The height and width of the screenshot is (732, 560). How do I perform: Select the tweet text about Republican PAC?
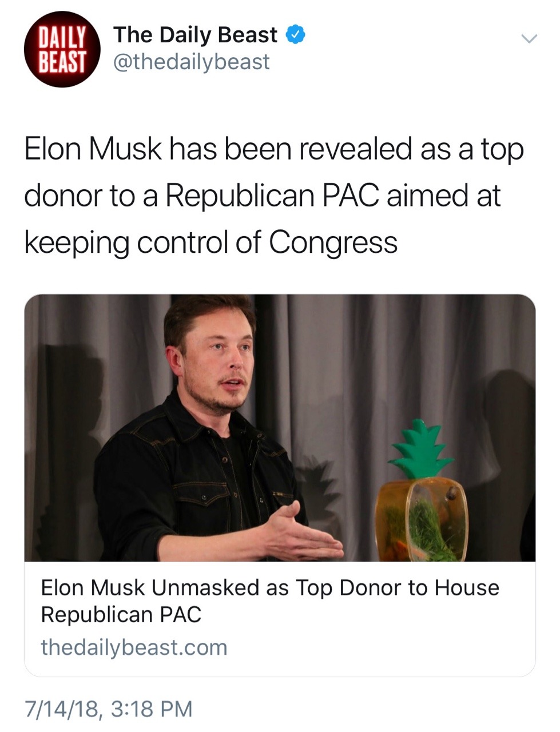[x=274, y=196]
